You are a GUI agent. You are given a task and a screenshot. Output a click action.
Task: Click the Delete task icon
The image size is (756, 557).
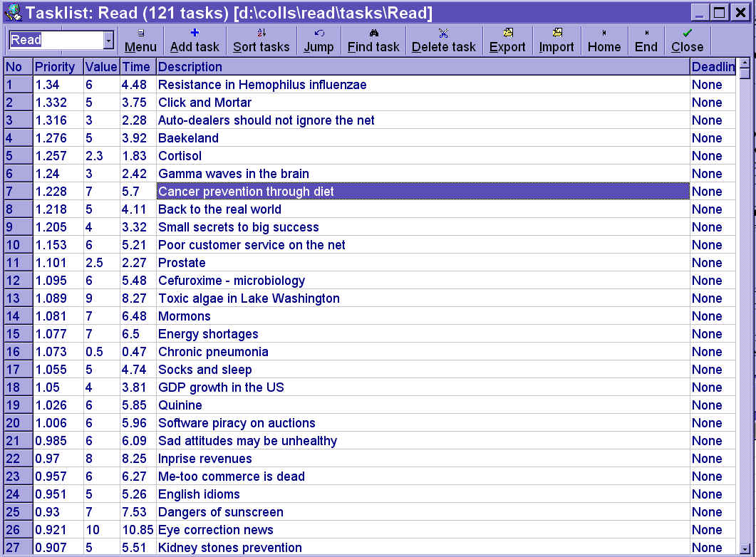click(x=443, y=33)
